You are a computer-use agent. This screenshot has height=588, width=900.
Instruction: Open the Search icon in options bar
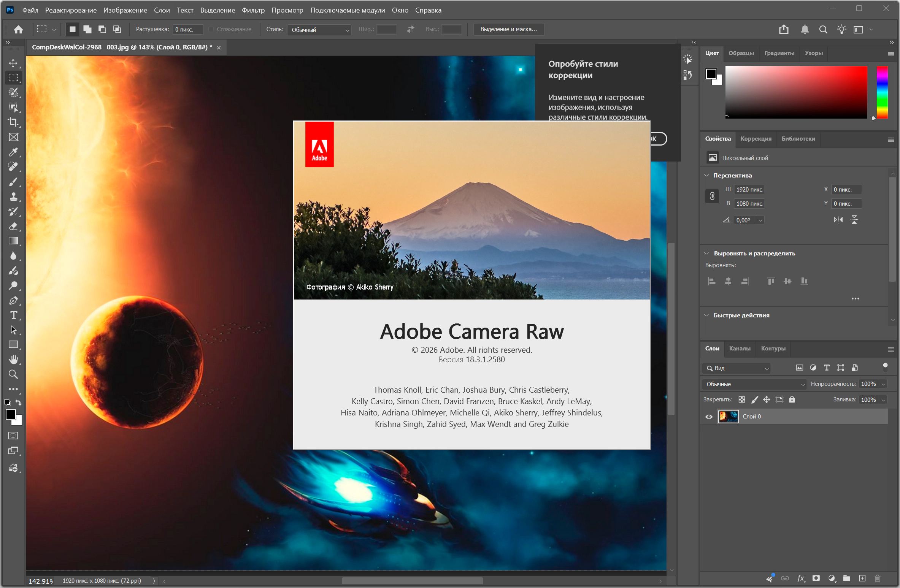click(x=823, y=29)
